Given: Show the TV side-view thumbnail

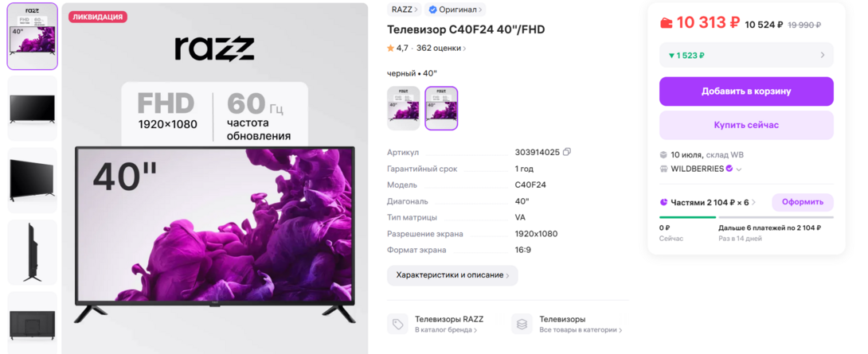Looking at the screenshot, I should (x=32, y=252).
